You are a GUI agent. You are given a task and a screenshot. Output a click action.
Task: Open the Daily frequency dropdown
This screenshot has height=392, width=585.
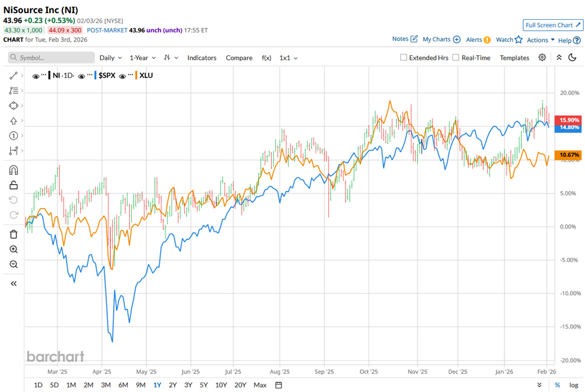pyautogui.click(x=110, y=58)
